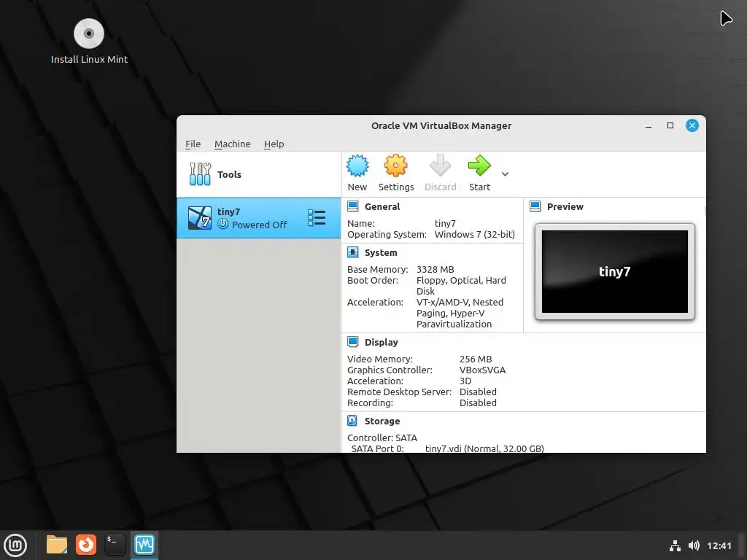The height and width of the screenshot is (560, 747).
Task: Open the Files folder in taskbar
Action: pos(57,545)
